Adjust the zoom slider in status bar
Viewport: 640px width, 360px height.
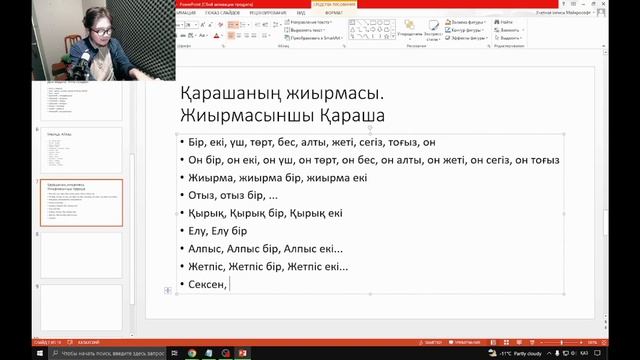pos(562,342)
